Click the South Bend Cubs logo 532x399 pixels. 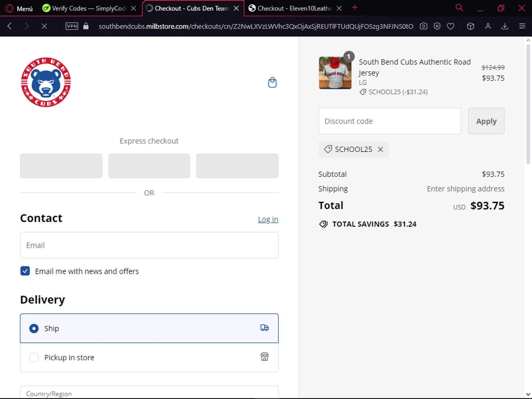pos(46,82)
